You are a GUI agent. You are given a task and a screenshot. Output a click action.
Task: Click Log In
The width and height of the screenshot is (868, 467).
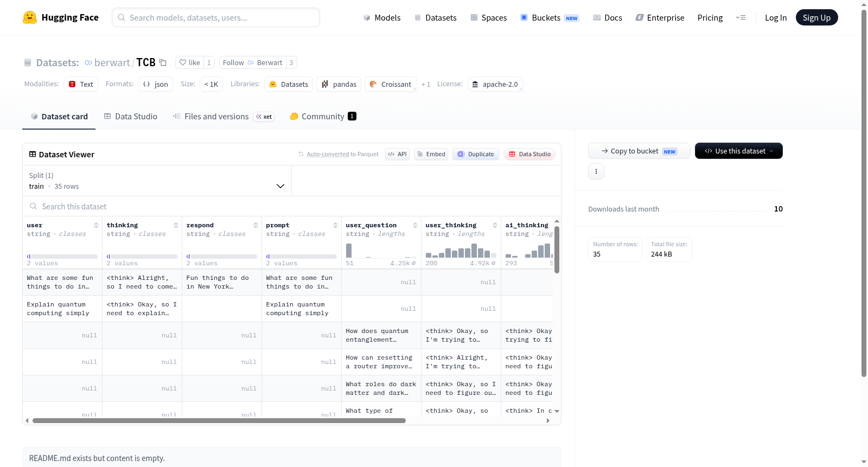point(776,17)
